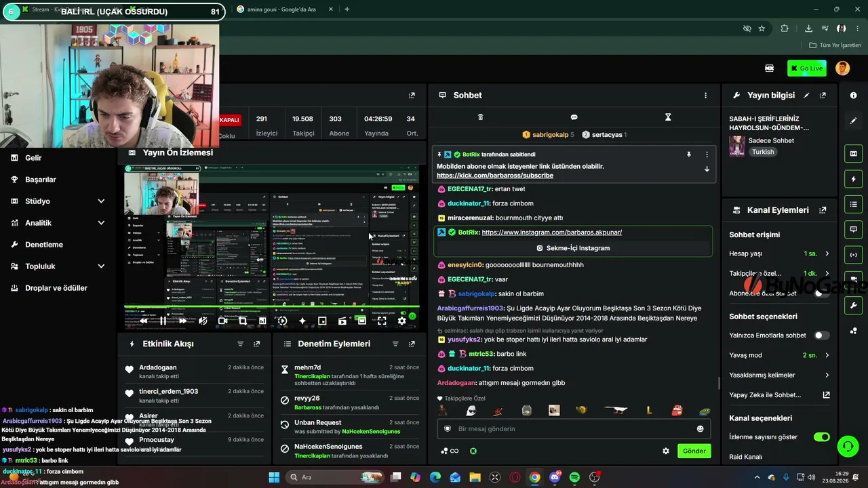Toggle the subscriber-only chat switch
The width and height of the screenshot is (868, 488).
coord(821,293)
